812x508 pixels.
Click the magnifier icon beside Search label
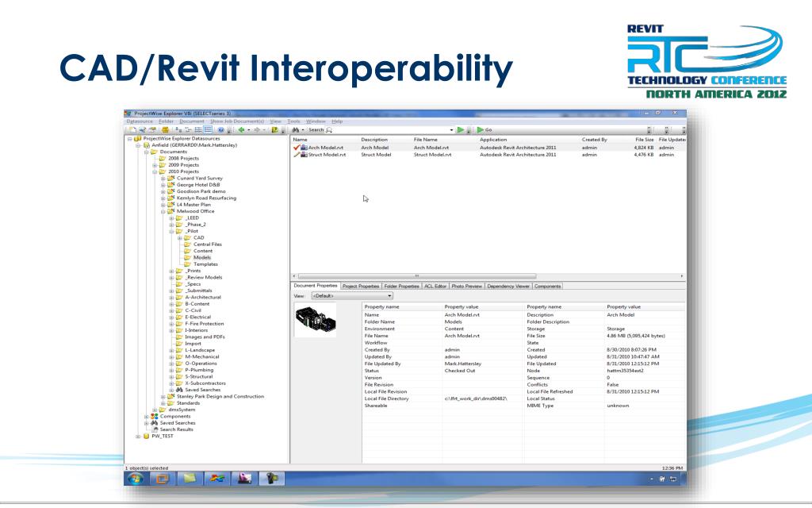click(x=329, y=129)
